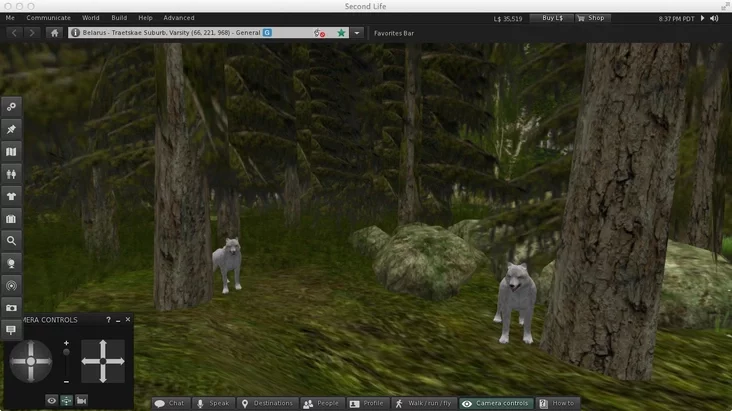
Task: Click the L$ 35,519 balance
Action: coord(508,19)
